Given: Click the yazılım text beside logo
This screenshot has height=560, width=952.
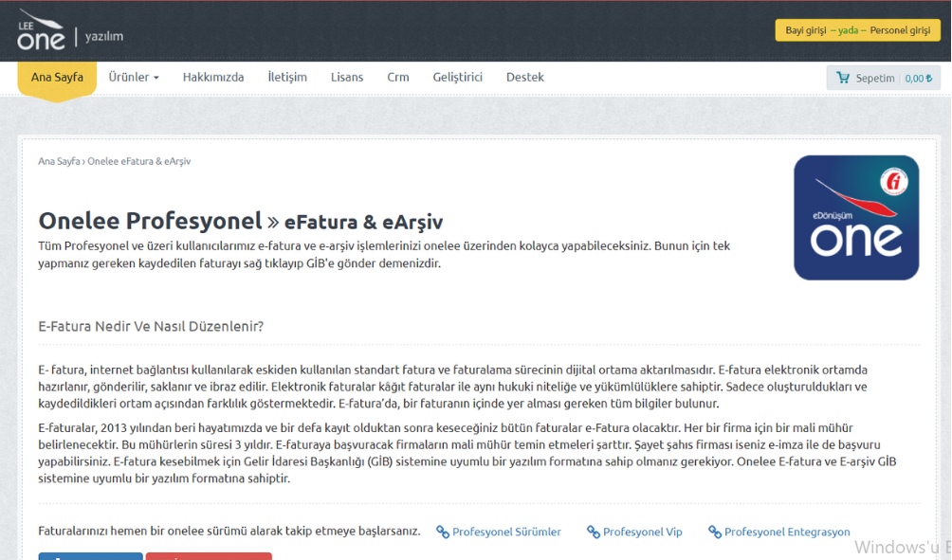Looking at the screenshot, I should point(103,36).
